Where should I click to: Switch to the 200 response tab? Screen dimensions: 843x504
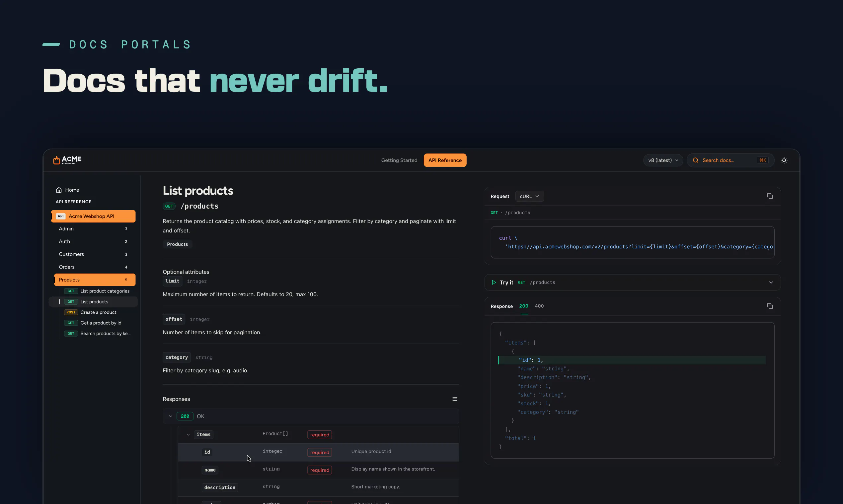point(523,306)
